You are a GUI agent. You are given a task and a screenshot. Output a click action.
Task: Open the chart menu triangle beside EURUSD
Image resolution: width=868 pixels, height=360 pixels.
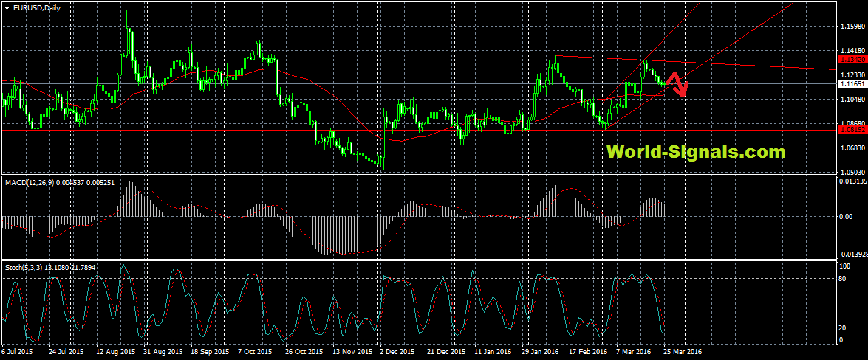(x=7, y=7)
